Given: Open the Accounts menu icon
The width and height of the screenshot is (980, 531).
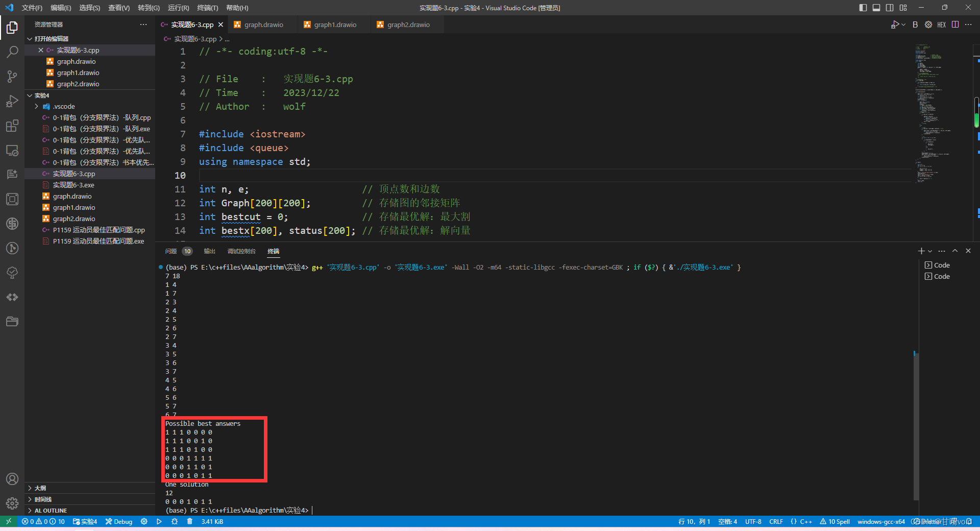Looking at the screenshot, I should point(12,479).
